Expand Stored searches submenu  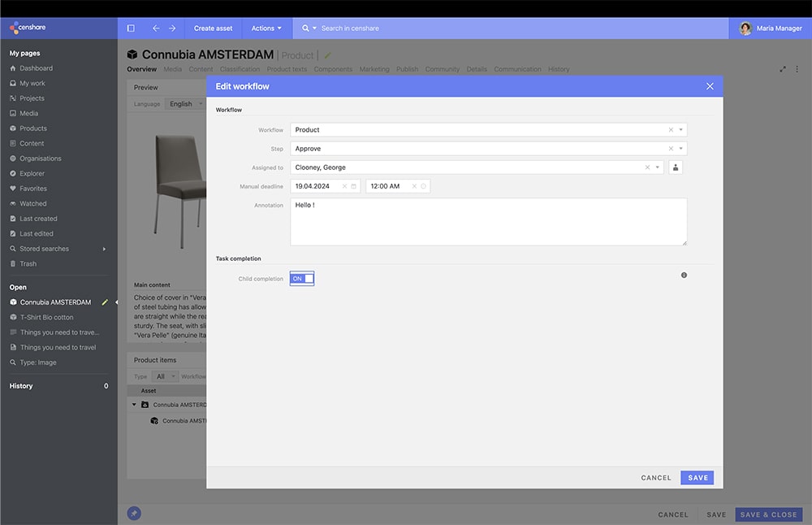[x=104, y=249]
